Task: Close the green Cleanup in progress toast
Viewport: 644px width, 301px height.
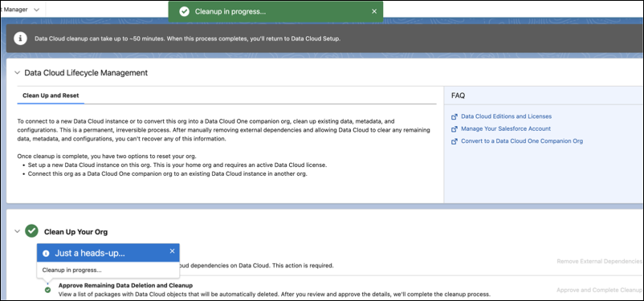Action: point(374,11)
